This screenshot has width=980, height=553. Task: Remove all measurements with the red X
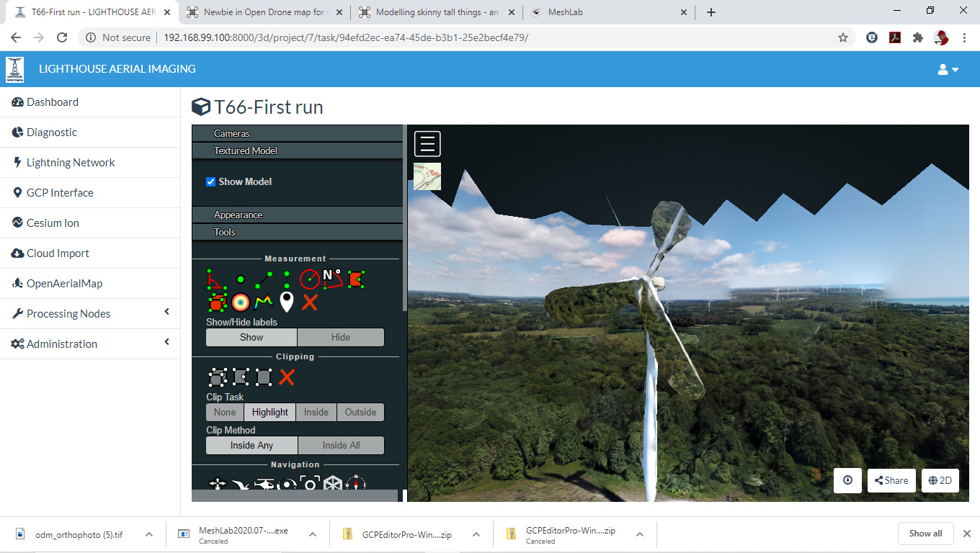310,302
